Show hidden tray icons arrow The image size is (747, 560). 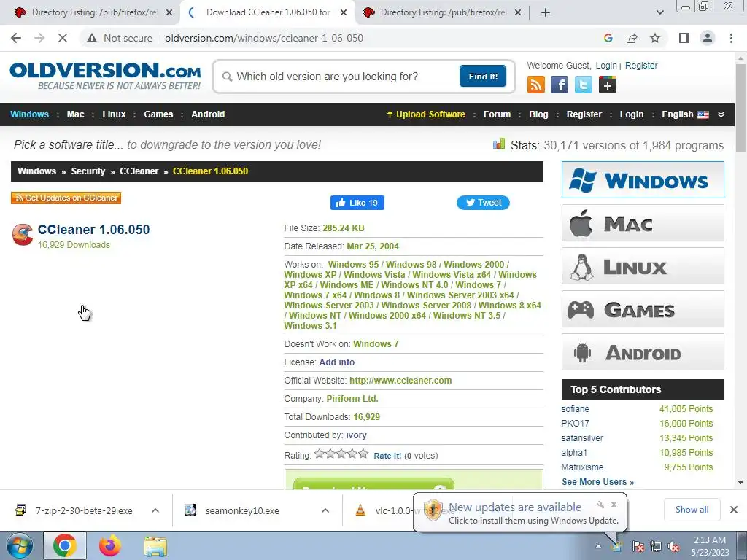pyautogui.click(x=598, y=546)
